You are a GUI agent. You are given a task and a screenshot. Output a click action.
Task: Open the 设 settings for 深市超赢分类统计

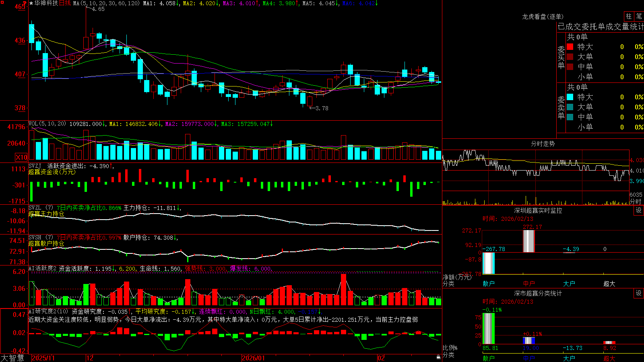(x=639, y=293)
